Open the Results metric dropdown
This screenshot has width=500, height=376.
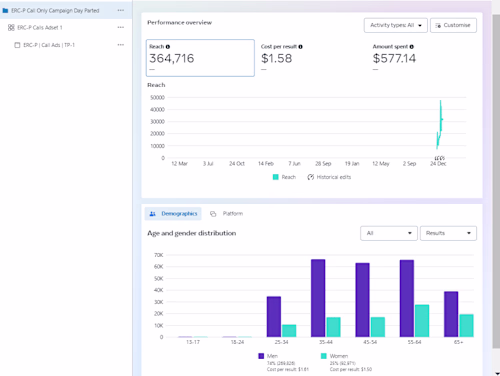point(448,233)
